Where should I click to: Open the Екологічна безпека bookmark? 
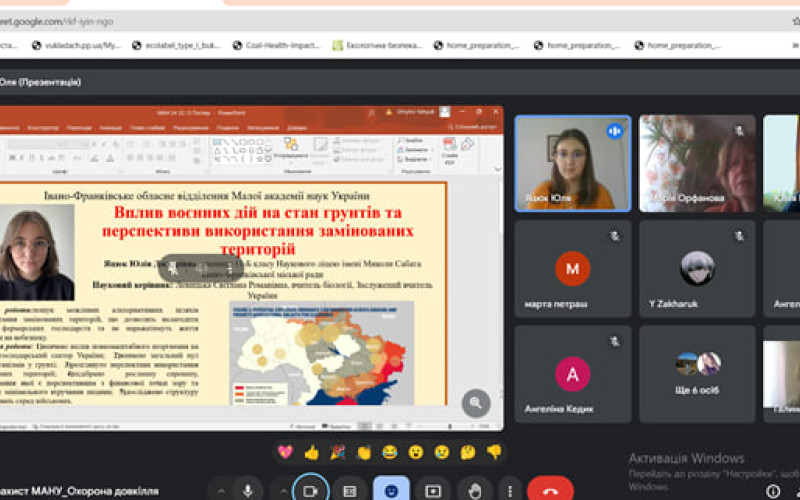[378, 45]
